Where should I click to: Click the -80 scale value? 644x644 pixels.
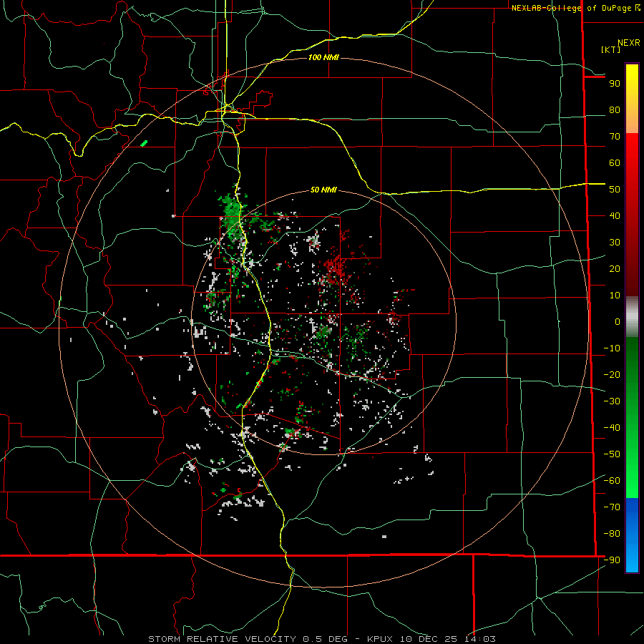(612, 534)
